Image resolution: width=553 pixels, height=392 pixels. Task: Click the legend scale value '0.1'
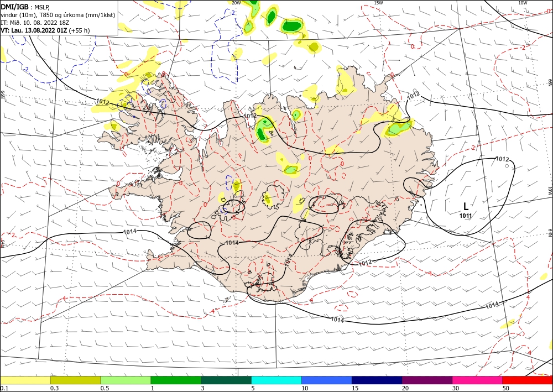click(3, 388)
